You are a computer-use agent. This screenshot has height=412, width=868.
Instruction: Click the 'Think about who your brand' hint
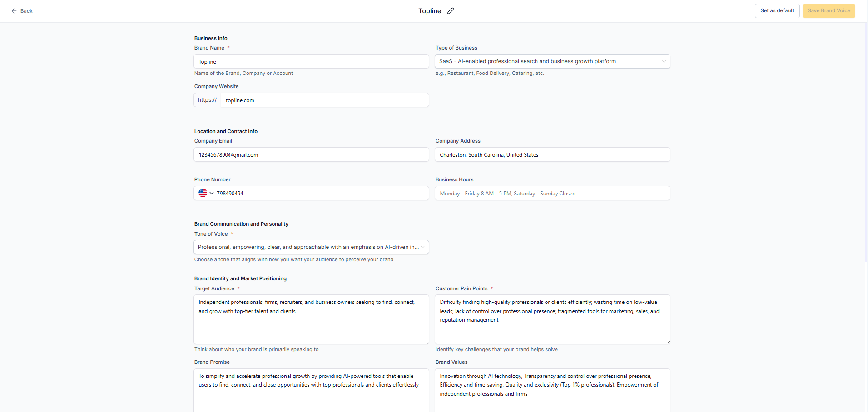point(257,349)
